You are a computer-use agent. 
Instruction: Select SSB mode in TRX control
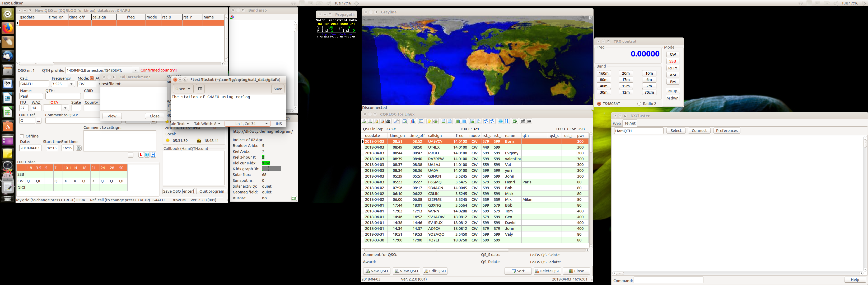673,61
